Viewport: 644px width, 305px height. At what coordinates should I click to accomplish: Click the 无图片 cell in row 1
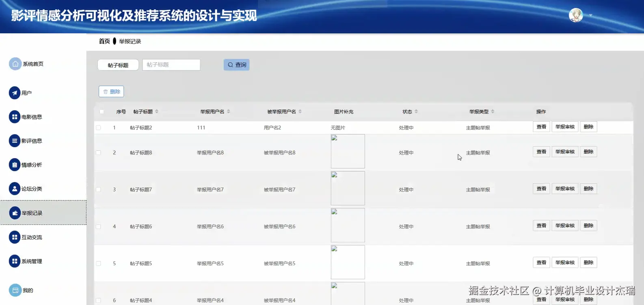(x=338, y=128)
